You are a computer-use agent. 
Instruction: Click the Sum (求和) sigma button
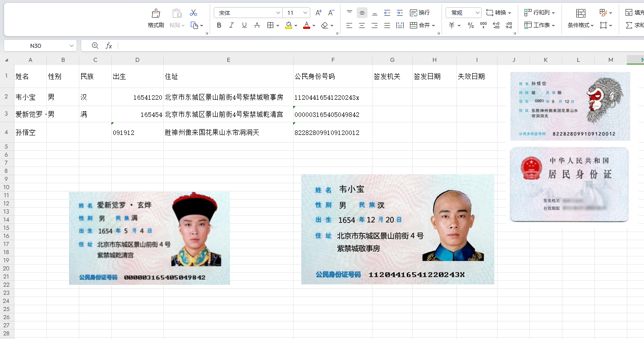tap(635, 25)
